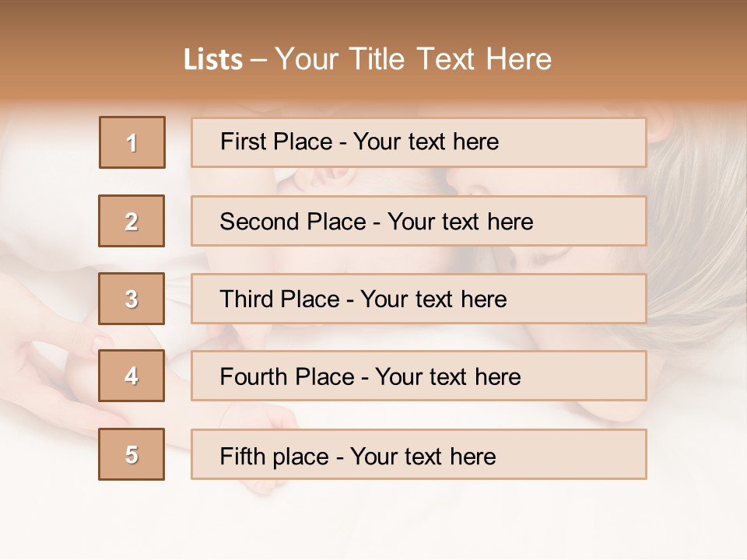The width and height of the screenshot is (747, 560).
Task: Click the "First Place" words
Action: 278,142
